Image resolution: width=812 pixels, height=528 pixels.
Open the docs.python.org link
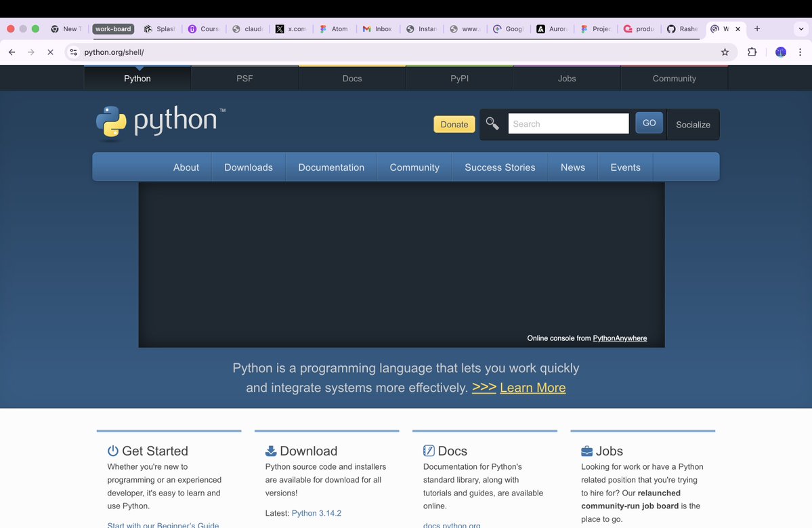pos(452,525)
